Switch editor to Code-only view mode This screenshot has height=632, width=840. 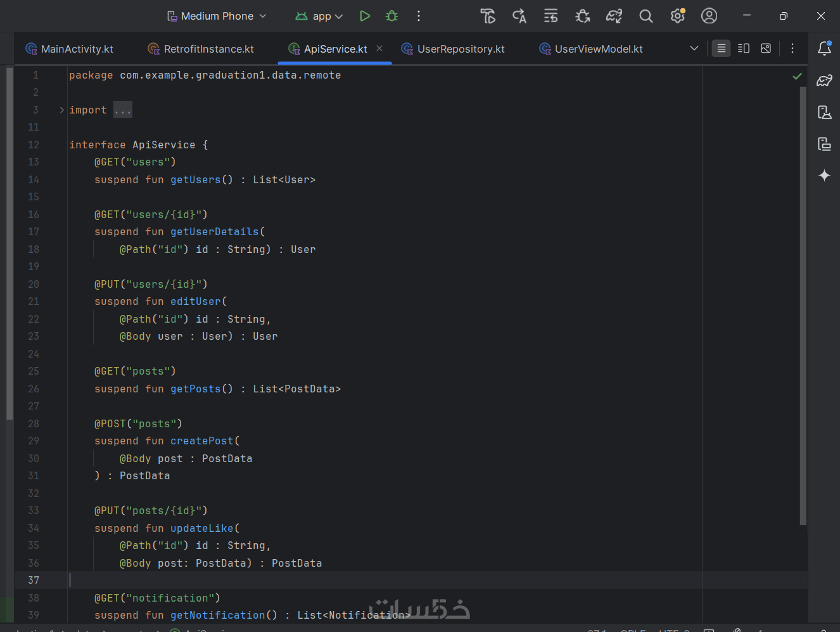pyautogui.click(x=721, y=48)
